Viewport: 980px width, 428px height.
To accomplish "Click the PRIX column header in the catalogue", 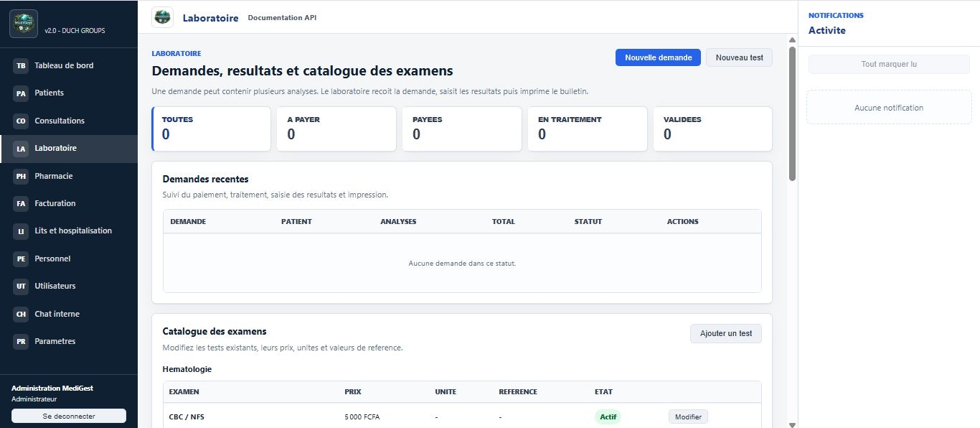I will (x=353, y=391).
